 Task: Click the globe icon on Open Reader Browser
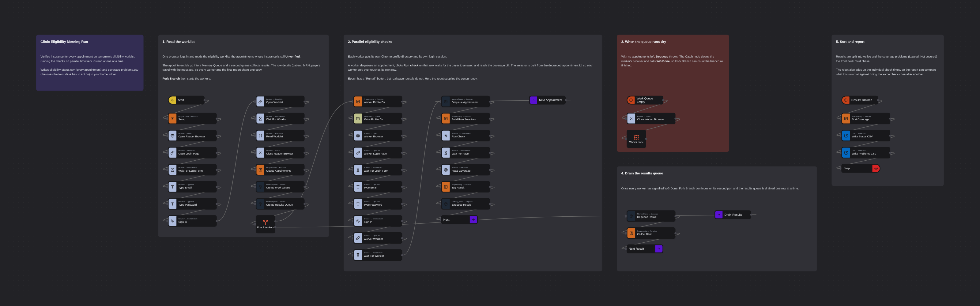tap(173, 136)
